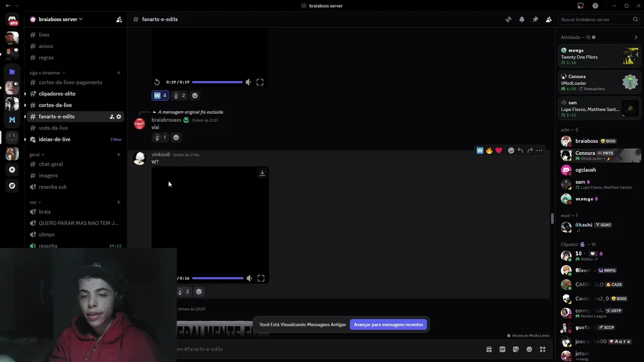Image resolution: width=644 pixels, height=362 pixels.
Task: Click the chat scrollbar thumb
Action: [x=552, y=218]
